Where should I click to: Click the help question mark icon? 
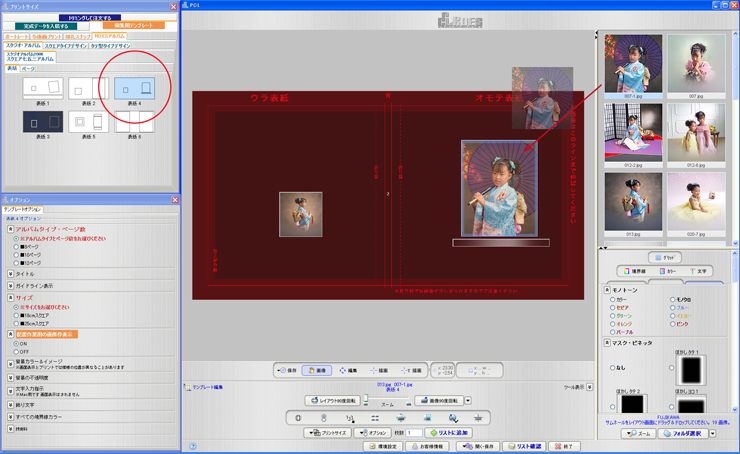coord(192,446)
